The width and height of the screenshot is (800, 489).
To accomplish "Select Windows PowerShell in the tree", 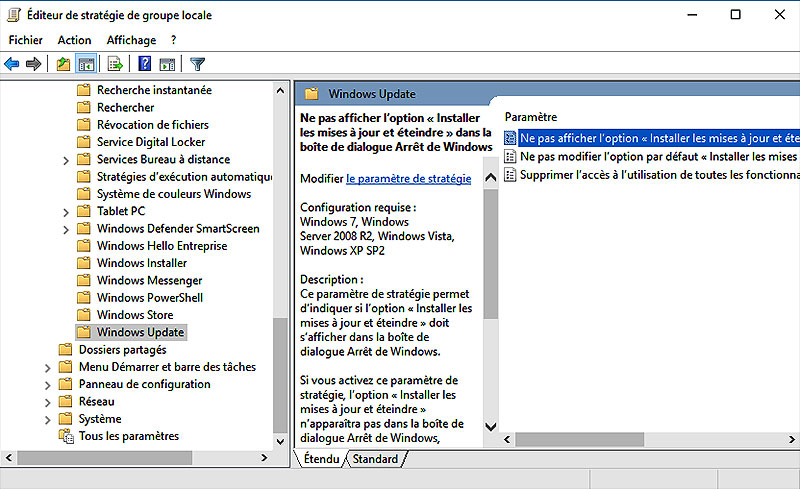I will 150,298.
